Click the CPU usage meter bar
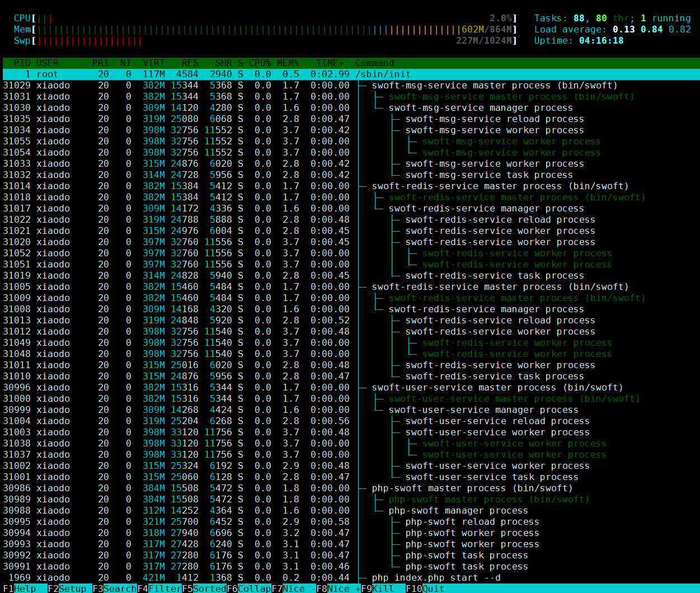The image size is (700, 593). point(266,18)
